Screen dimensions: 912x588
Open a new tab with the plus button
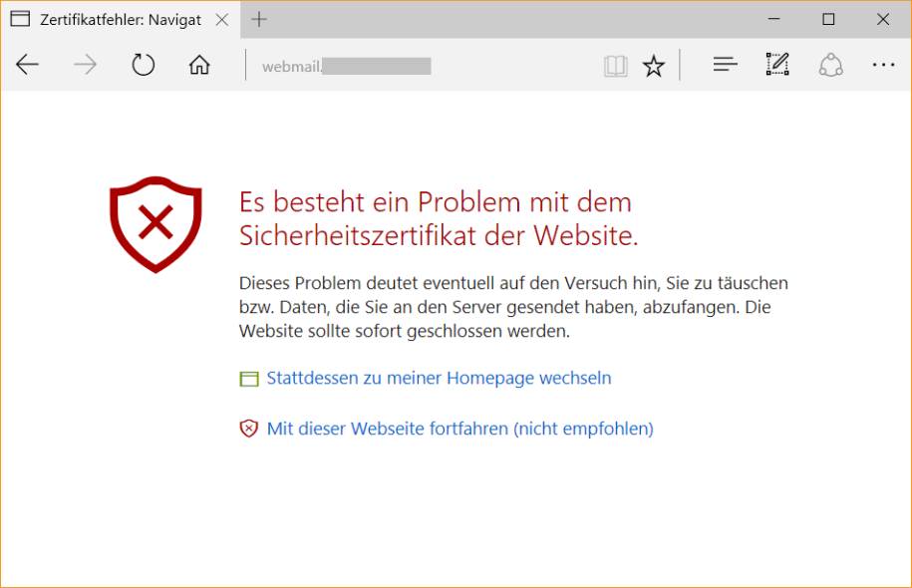pyautogui.click(x=259, y=19)
